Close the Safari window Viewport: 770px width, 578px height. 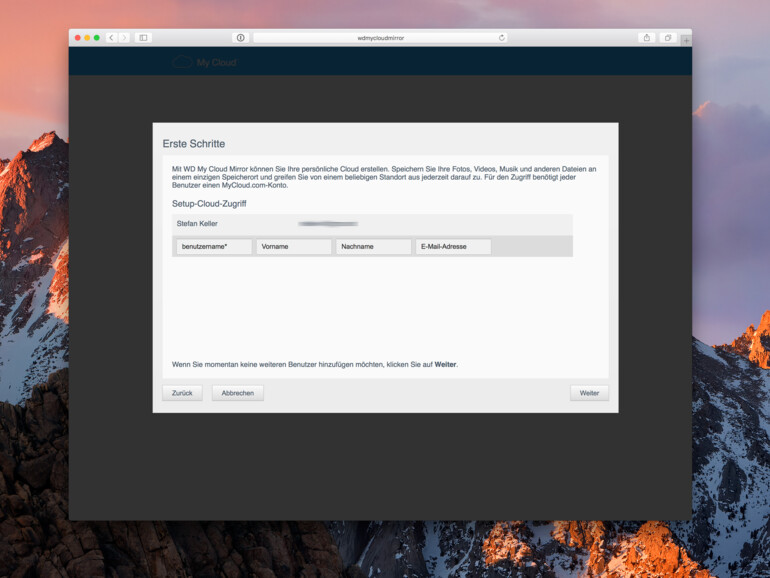point(78,38)
